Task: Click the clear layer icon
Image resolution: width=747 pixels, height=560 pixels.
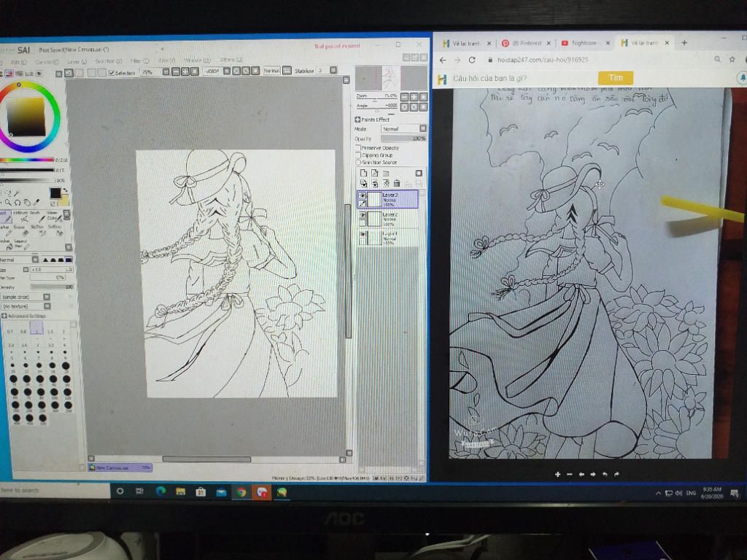Action: click(x=386, y=183)
